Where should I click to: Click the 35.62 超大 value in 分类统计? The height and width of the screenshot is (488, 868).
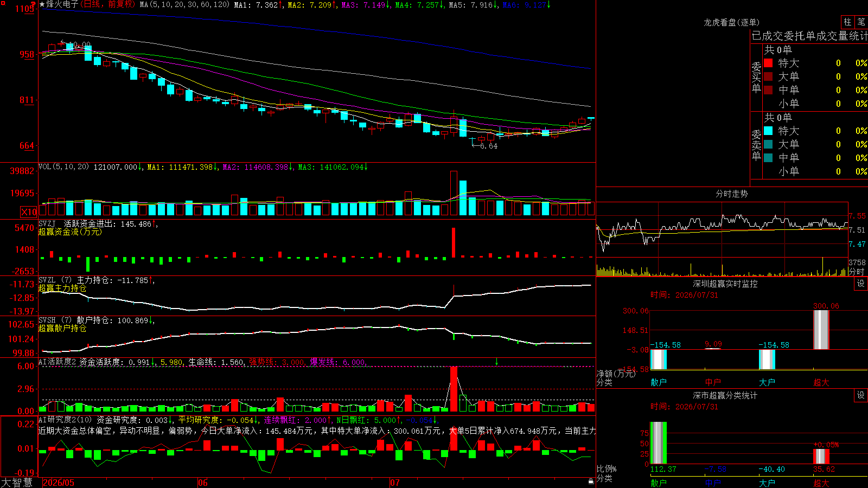pos(824,469)
